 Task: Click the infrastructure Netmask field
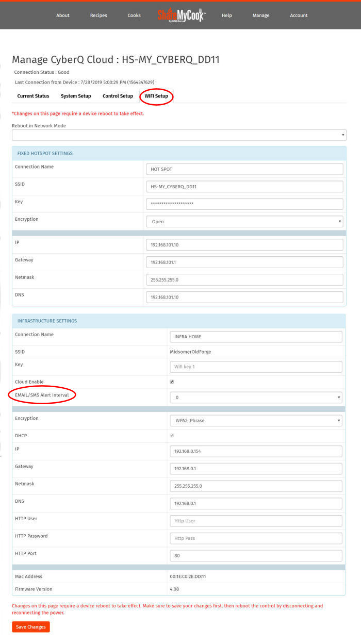click(x=256, y=486)
